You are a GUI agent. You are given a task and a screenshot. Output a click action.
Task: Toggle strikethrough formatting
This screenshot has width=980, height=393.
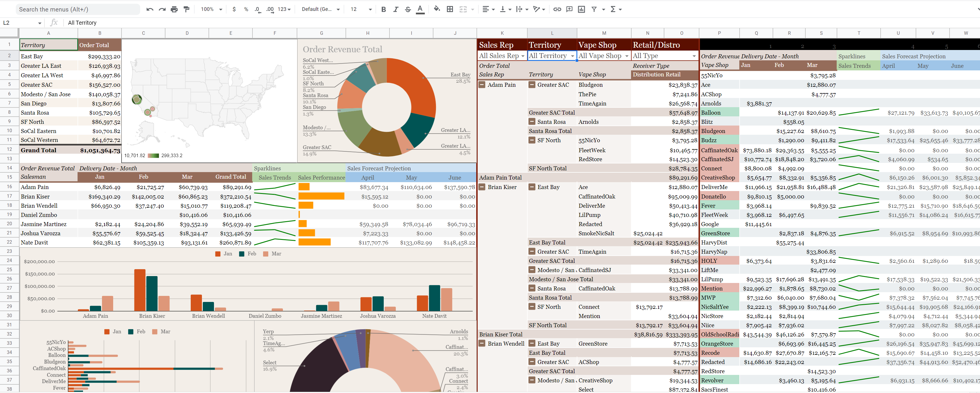pyautogui.click(x=408, y=9)
